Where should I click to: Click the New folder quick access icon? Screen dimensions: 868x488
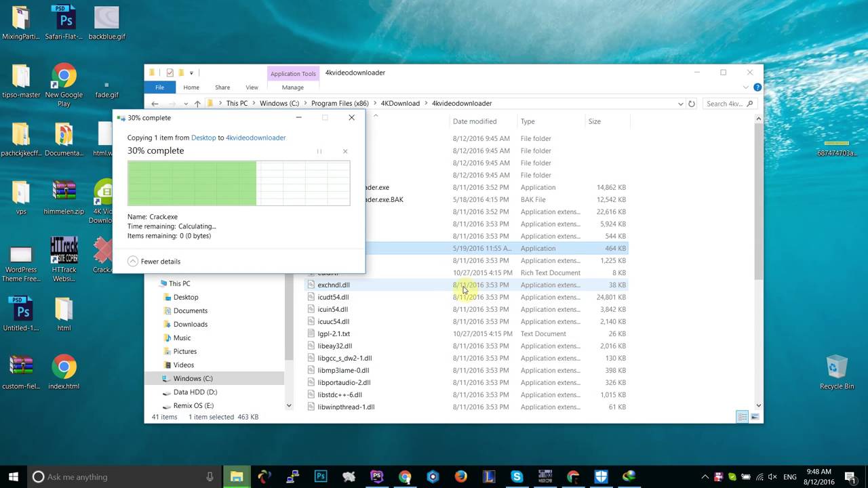click(181, 73)
